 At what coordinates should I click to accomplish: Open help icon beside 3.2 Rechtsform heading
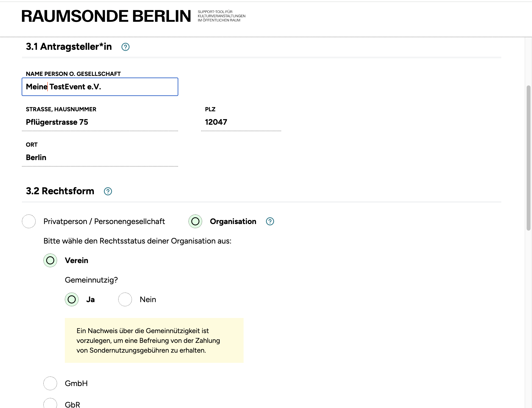(108, 191)
